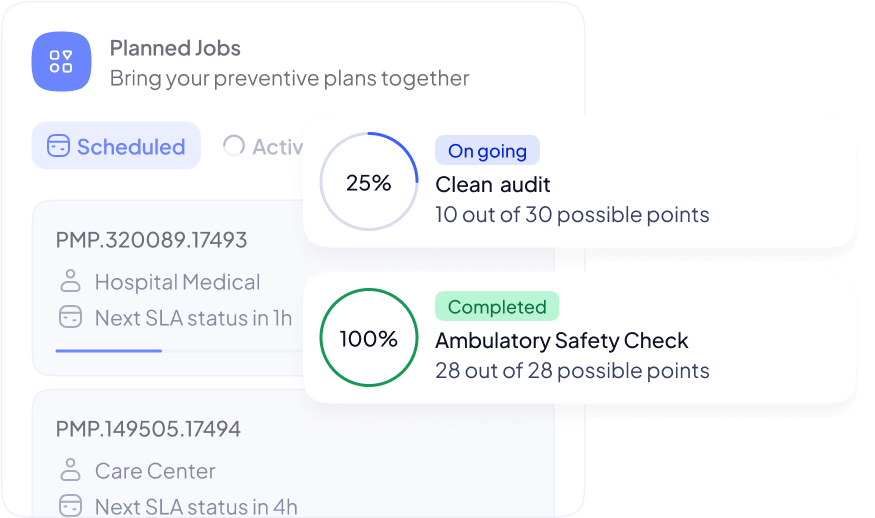Open job PMP.320089.17493
Viewport: 875px width, 518px height.
[151, 240]
